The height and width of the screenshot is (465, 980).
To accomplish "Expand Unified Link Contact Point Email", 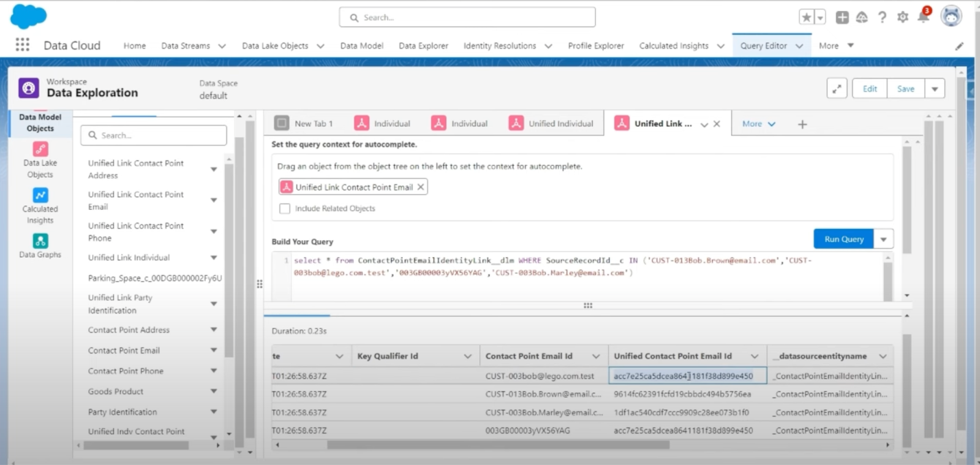I will (x=214, y=200).
